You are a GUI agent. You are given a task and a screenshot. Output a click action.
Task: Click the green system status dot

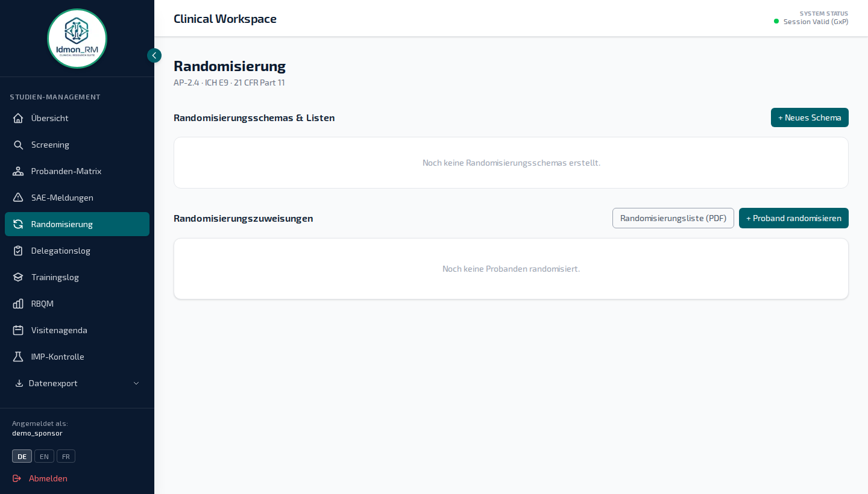(x=776, y=21)
